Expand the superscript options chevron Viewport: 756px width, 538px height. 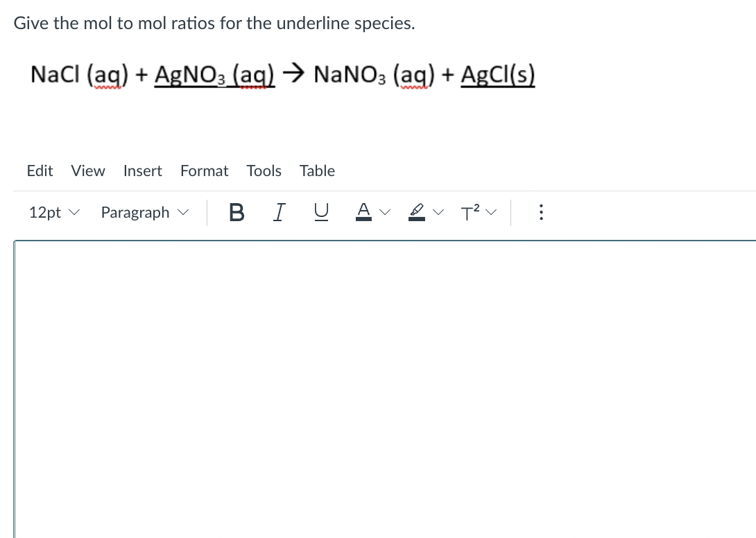[x=491, y=213]
